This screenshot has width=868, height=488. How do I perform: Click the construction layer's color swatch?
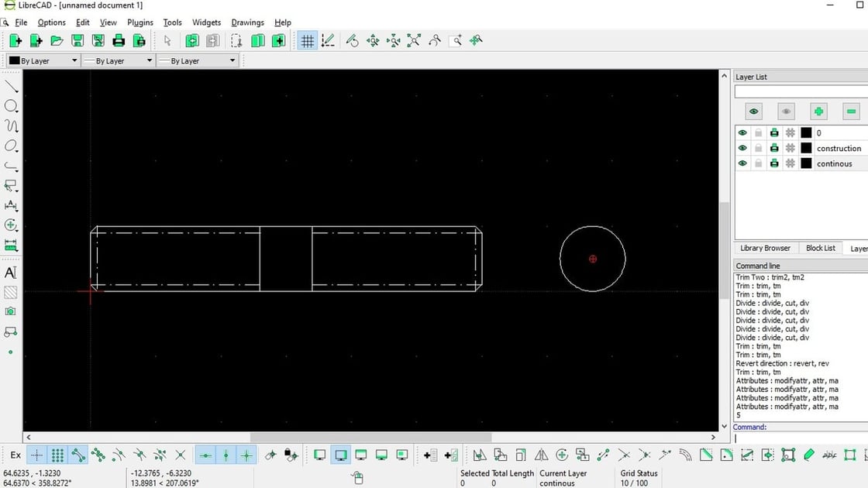click(x=806, y=147)
